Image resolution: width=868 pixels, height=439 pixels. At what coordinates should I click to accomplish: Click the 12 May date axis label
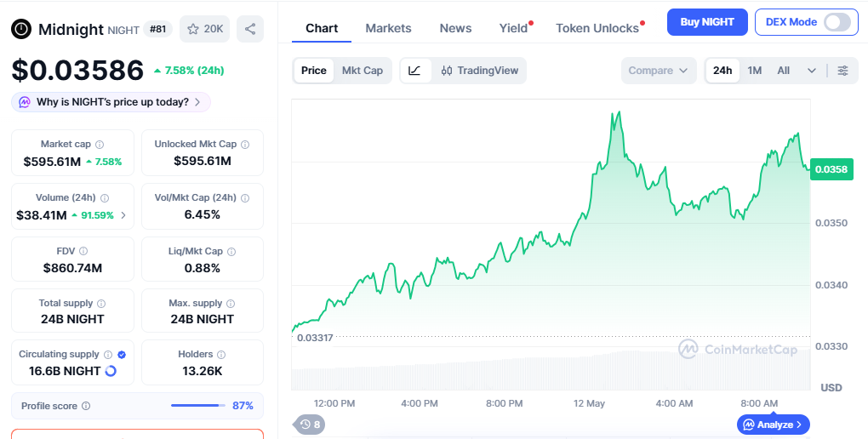coord(589,403)
